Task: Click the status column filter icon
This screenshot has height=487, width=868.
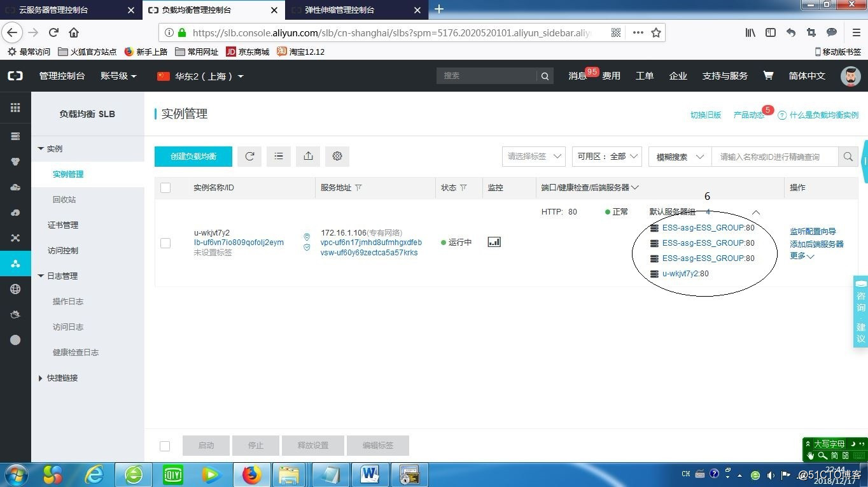Action: [x=463, y=188]
